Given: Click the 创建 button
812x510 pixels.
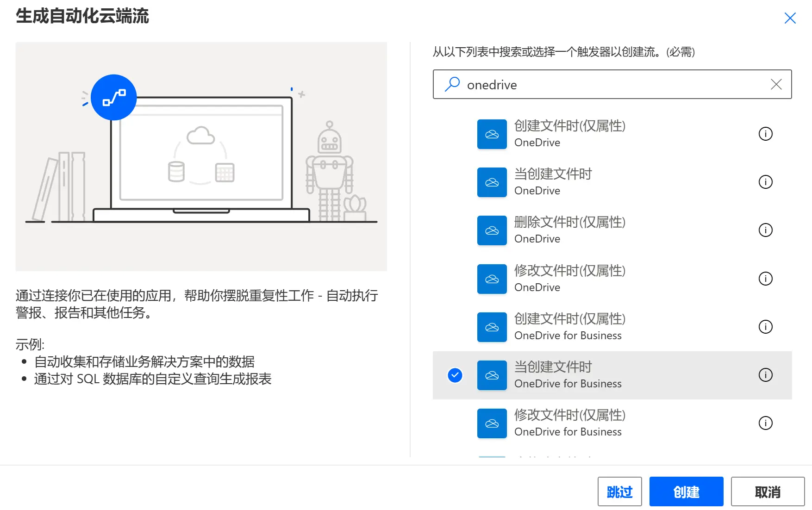Looking at the screenshot, I should pos(686,491).
